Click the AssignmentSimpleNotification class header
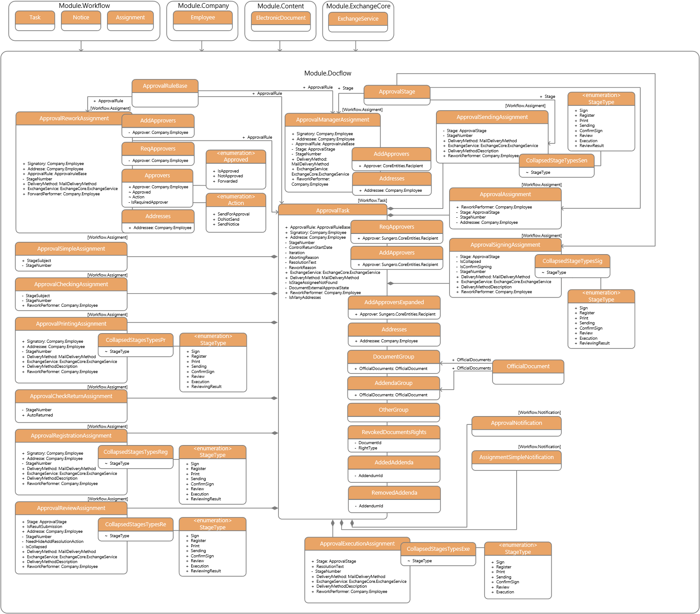Image resolution: width=700 pixels, height=614 pixels. click(516, 457)
